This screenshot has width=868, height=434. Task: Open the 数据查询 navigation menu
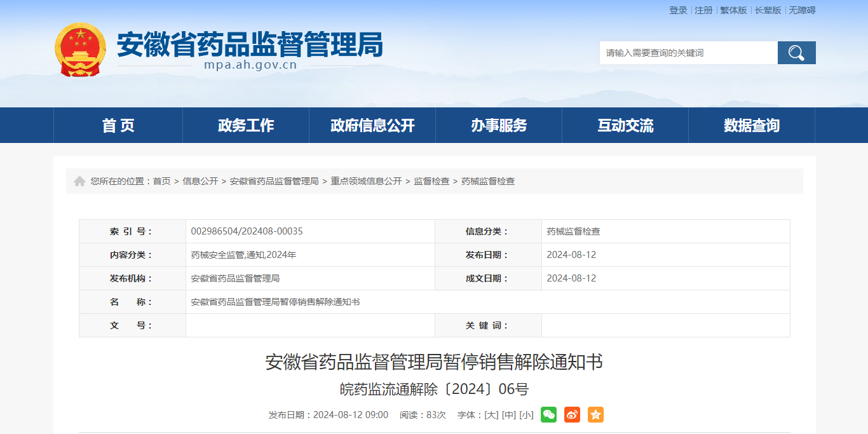click(x=752, y=125)
